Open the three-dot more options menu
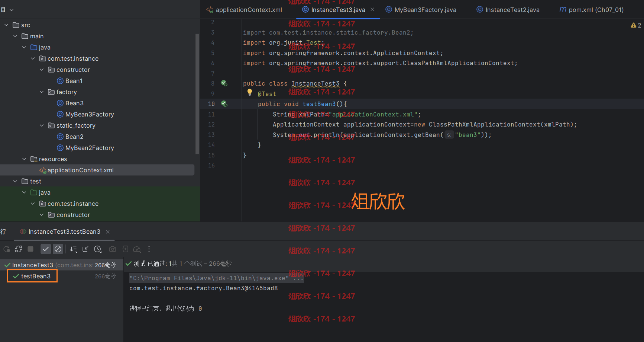This screenshot has height=342, width=644. [x=149, y=249]
